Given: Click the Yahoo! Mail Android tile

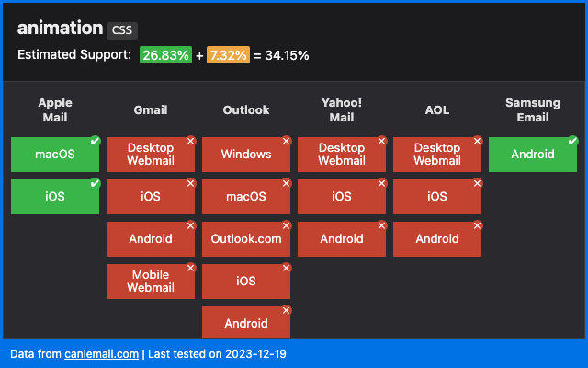Looking at the screenshot, I should coord(342,239).
